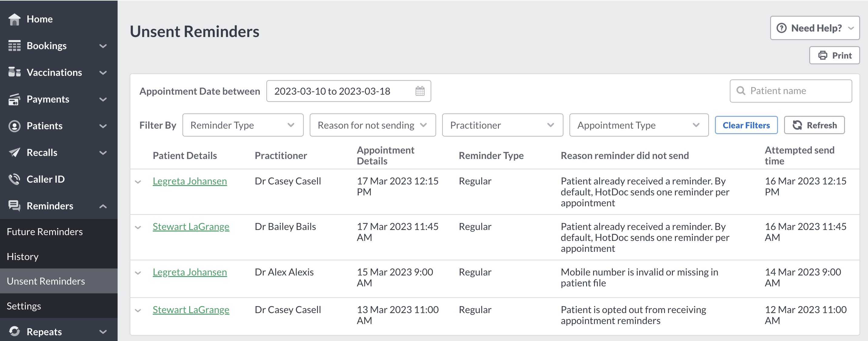Expand details for Stewart LaGrange's 13 Mar appointment

[138, 310]
